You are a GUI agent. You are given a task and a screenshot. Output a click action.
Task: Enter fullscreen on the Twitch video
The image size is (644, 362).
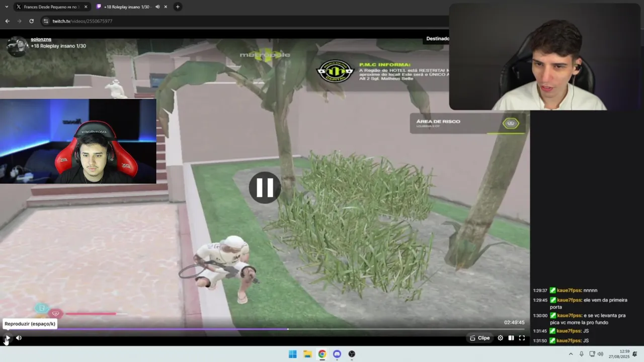(x=522, y=338)
